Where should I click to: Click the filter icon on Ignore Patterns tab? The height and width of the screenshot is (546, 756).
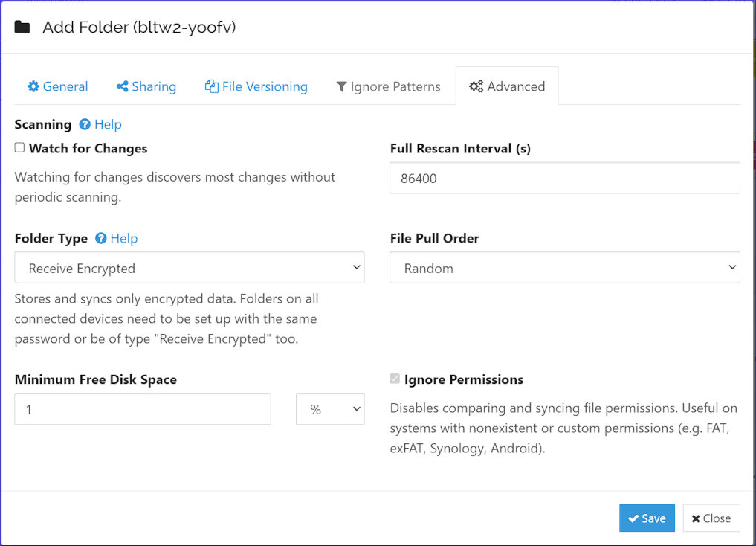343,86
